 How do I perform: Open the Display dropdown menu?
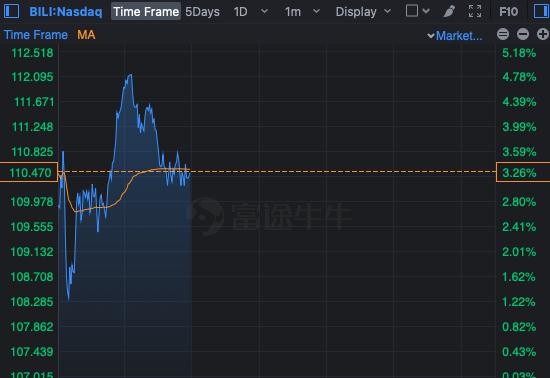click(363, 12)
